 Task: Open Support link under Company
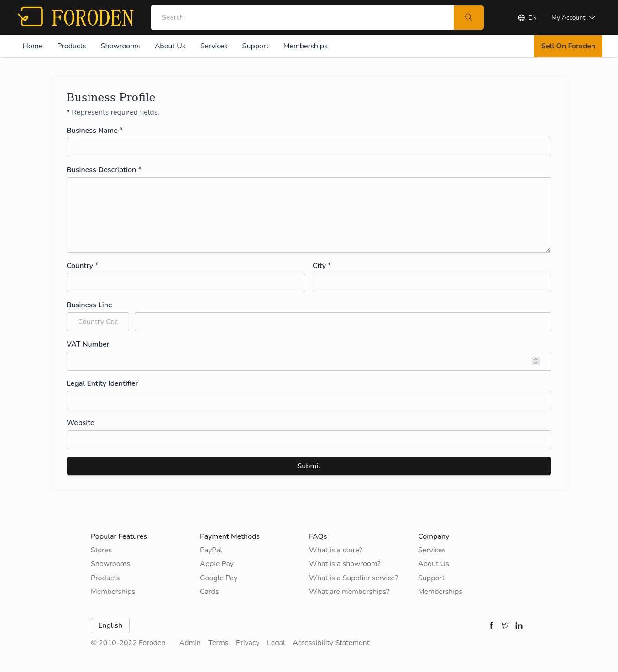pyautogui.click(x=431, y=578)
